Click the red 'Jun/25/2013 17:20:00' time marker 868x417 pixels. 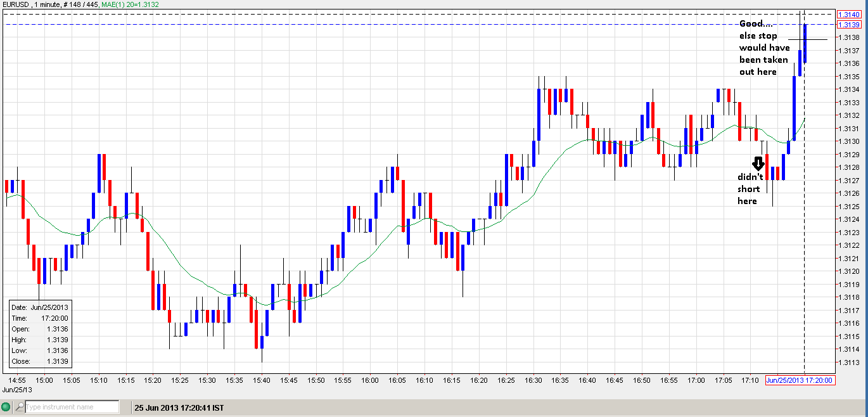(800, 380)
